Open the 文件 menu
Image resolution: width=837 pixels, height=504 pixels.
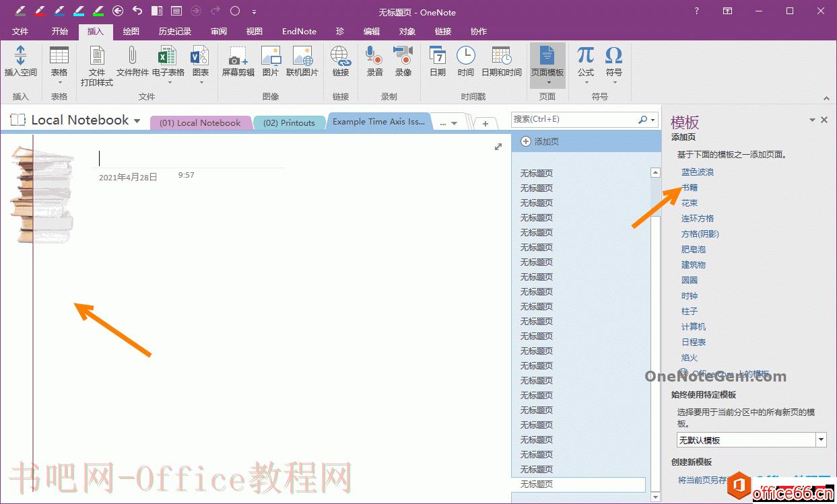(20, 32)
